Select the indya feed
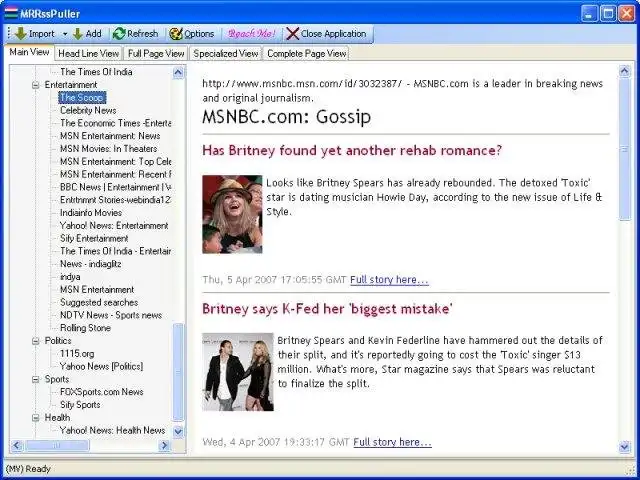 pos(70,277)
